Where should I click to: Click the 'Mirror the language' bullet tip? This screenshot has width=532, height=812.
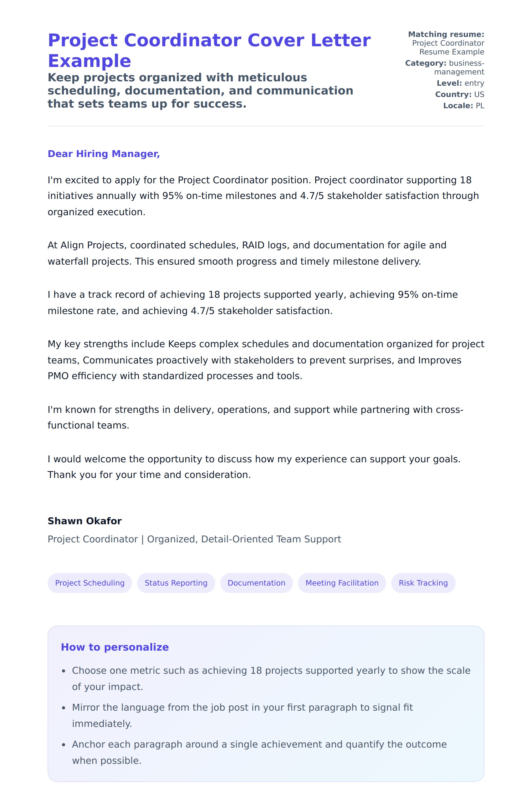[242, 715]
